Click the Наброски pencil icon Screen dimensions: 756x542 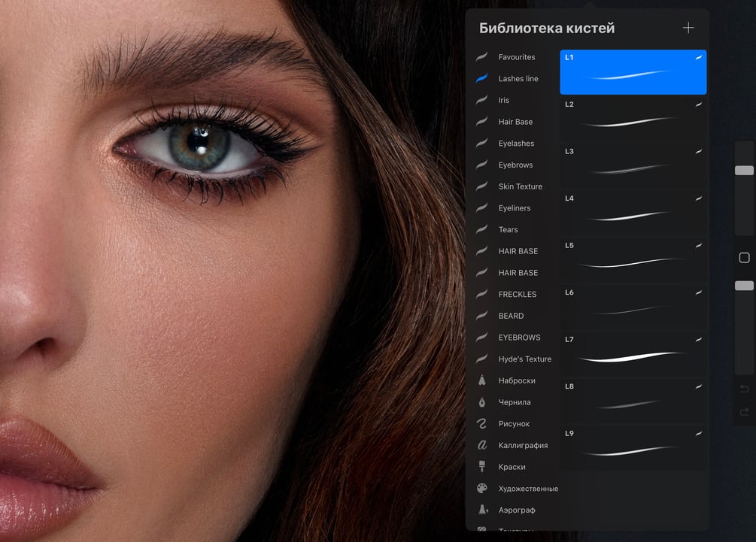point(481,380)
